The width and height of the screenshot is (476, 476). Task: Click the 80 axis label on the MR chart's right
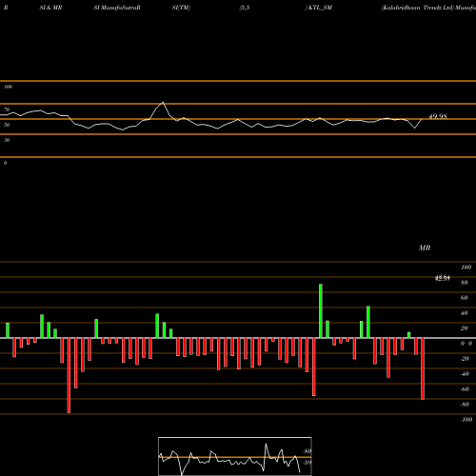point(465,283)
